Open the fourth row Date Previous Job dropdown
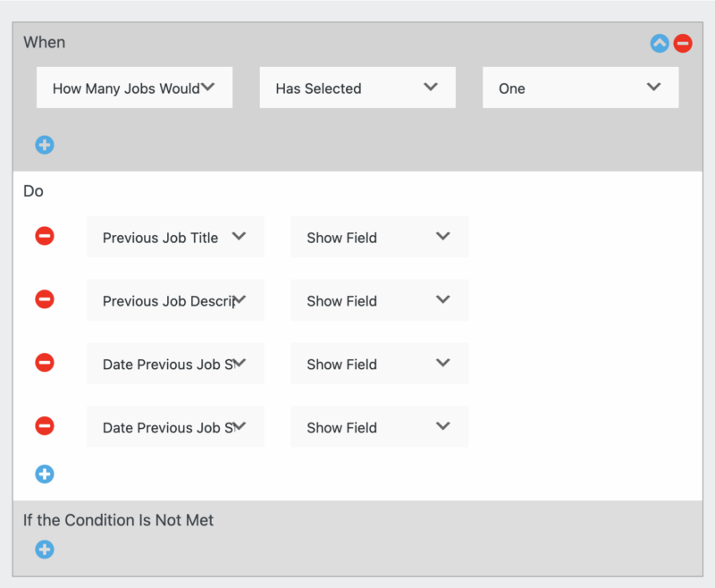Screen dimensions: 715x588 point(175,426)
